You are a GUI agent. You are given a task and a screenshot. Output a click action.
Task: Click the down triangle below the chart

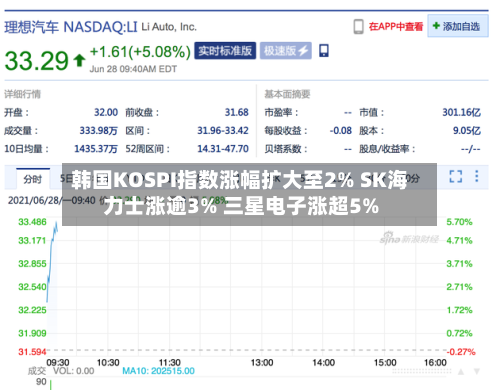pos(477,371)
